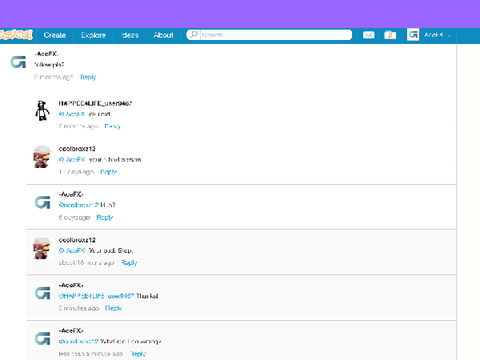480x360 pixels.
Task: Click -AceFX- avatar on top comment
Action: (x=18, y=62)
